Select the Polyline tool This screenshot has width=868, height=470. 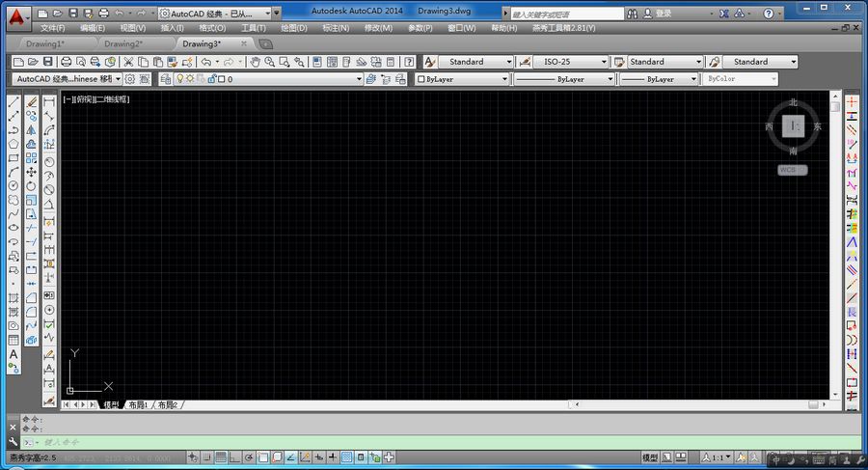(14, 129)
